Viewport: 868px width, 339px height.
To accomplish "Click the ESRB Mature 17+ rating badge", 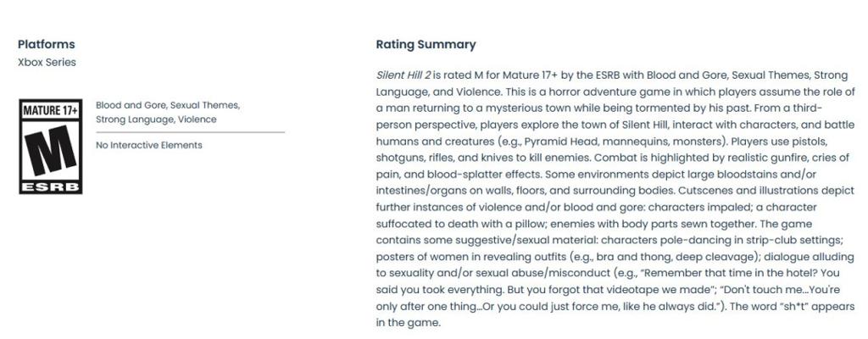I will tap(50, 146).
